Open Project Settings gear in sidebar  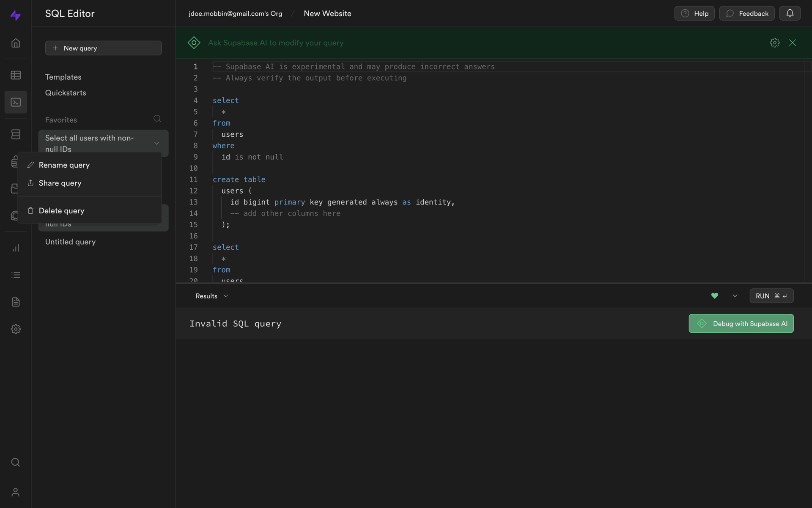[16, 329]
